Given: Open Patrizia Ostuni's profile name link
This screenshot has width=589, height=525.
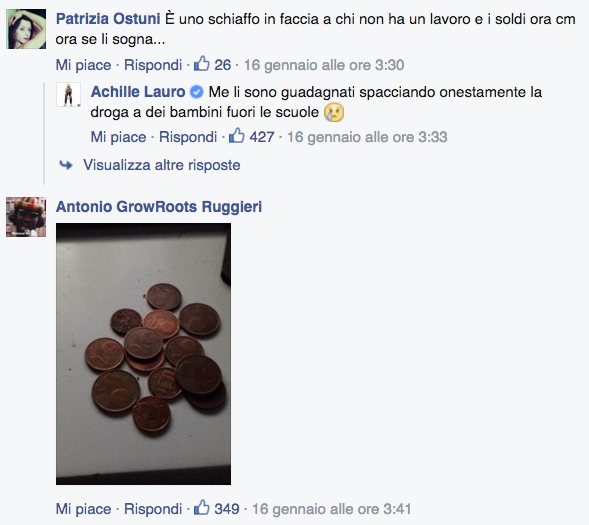Looking at the screenshot, I should (108, 19).
